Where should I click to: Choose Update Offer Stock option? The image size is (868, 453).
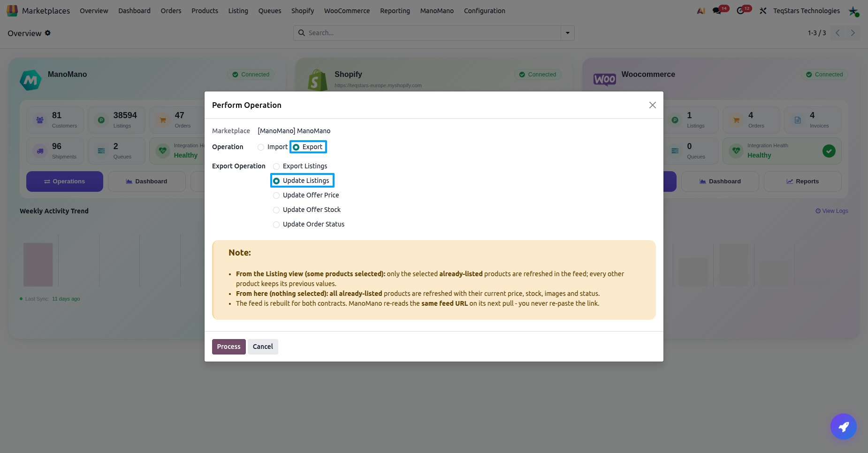click(276, 210)
